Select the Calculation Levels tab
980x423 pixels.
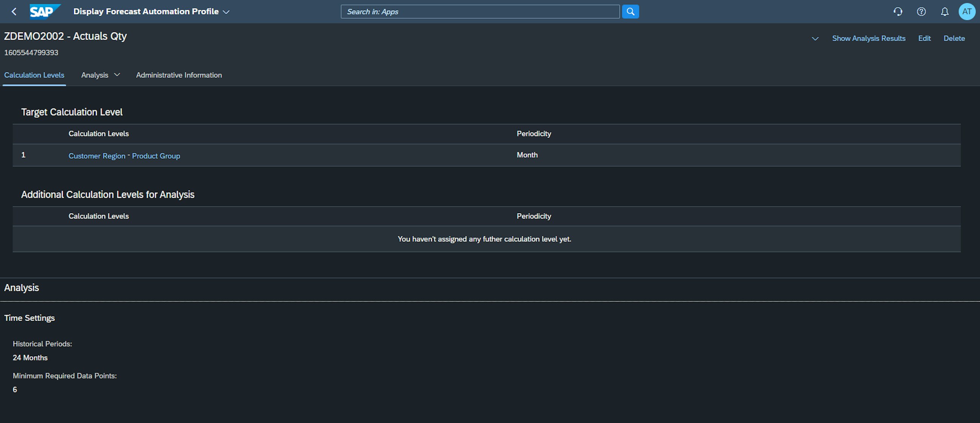(x=34, y=75)
